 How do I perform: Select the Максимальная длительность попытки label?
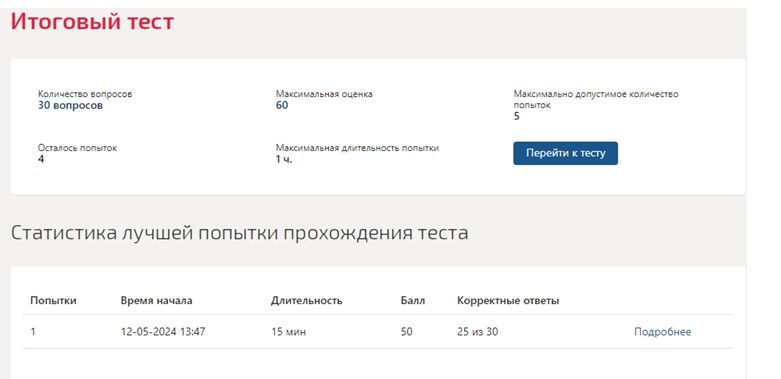358,148
